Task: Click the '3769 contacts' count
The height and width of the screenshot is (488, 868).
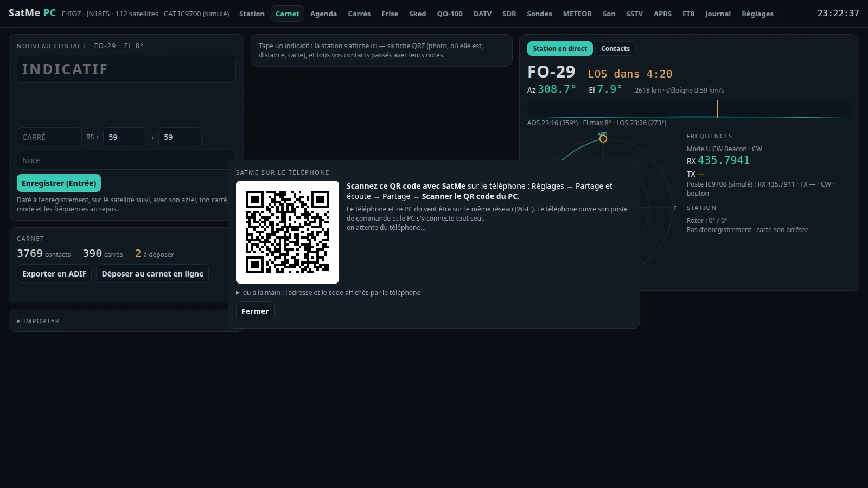Action: (x=44, y=254)
